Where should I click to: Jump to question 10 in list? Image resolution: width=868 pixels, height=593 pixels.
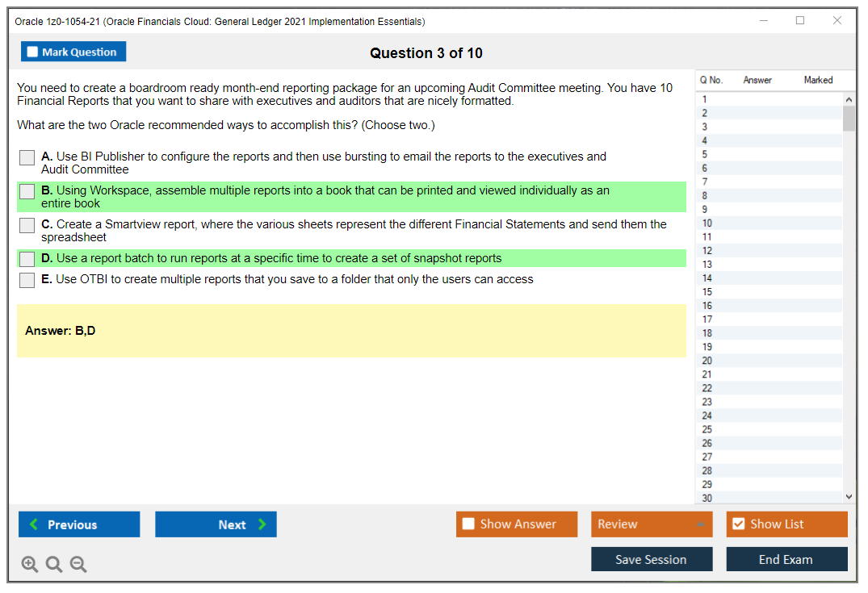(707, 223)
